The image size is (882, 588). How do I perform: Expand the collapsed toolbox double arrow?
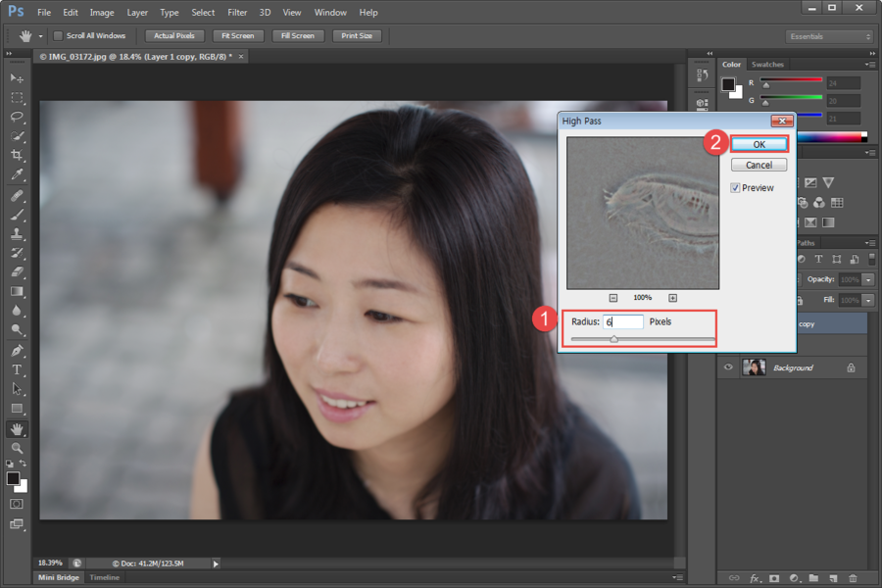[9, 54]
